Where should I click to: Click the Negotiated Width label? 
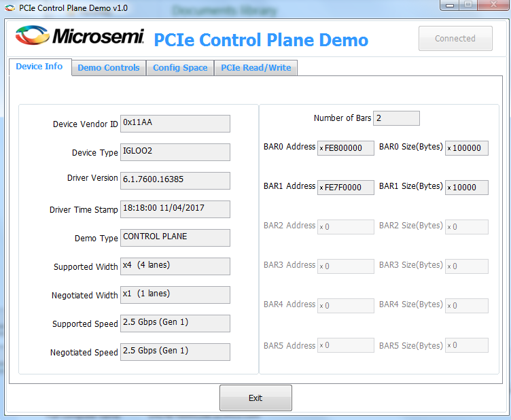[84, 295]
